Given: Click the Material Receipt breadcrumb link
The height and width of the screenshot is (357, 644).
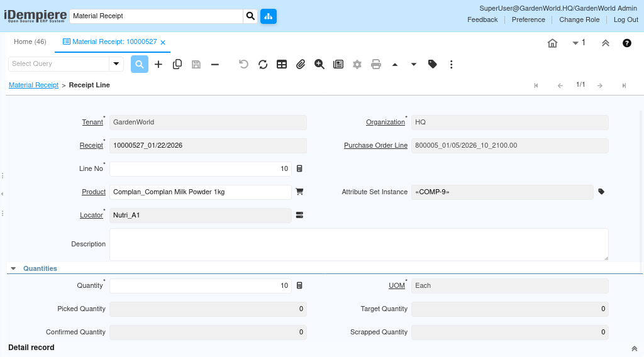Looking at the screenshot, I should (33, 85).
